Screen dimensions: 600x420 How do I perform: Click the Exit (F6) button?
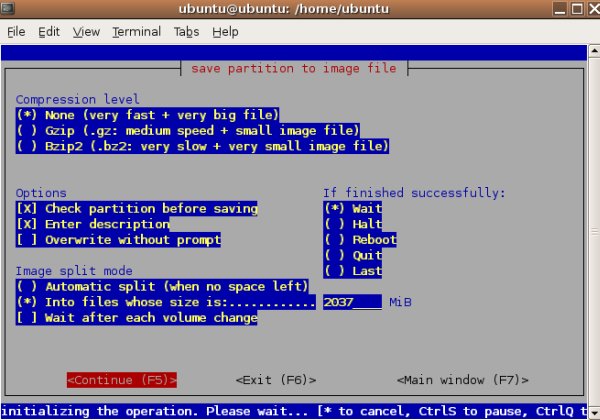tap(276, 380)
